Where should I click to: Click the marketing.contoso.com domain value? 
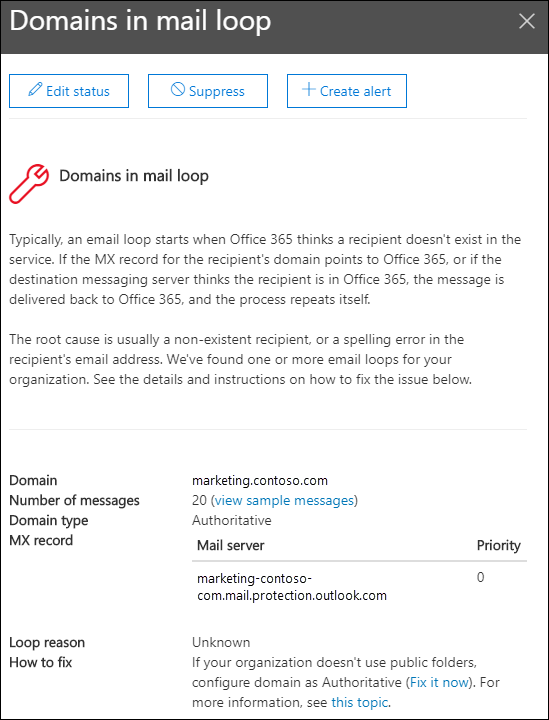click(x=260, y=481)
